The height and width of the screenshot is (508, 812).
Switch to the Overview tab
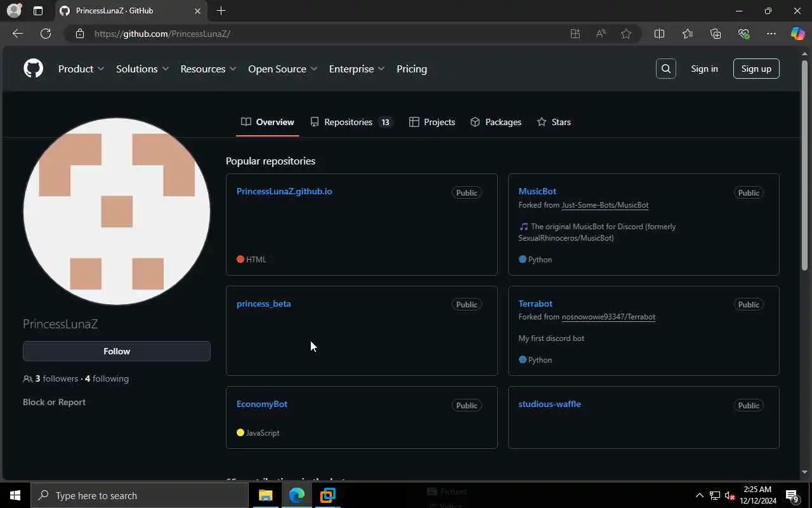pos(267,122)
